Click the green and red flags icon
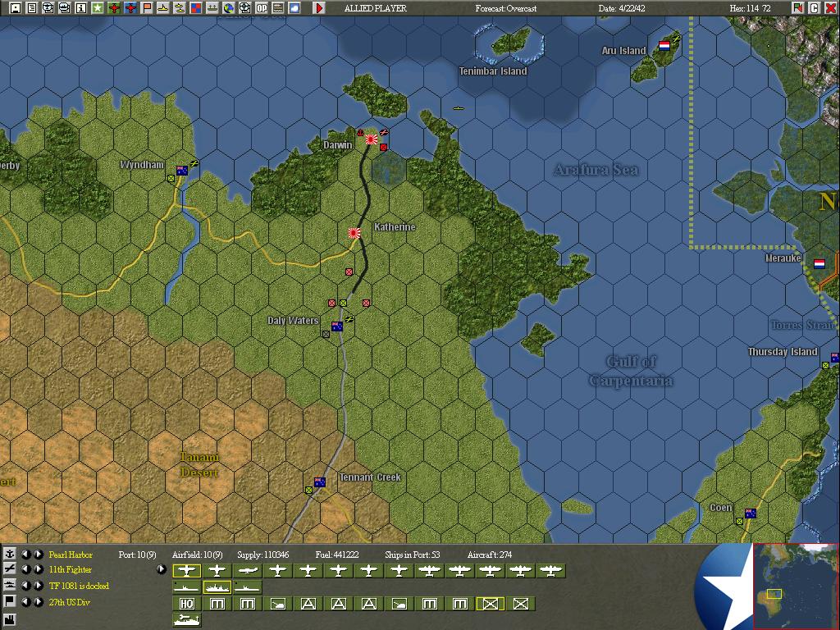The width and height of the screenshot is (840, 630). tap(797, 8)
